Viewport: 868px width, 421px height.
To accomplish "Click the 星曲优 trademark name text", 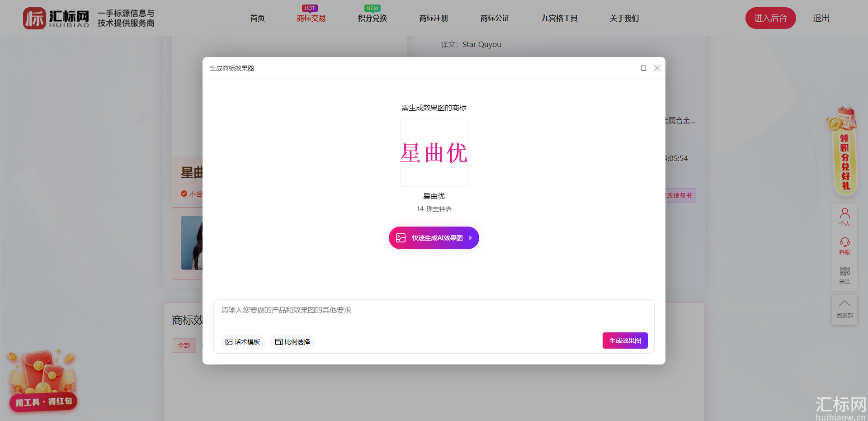I will tap(434, 196).
